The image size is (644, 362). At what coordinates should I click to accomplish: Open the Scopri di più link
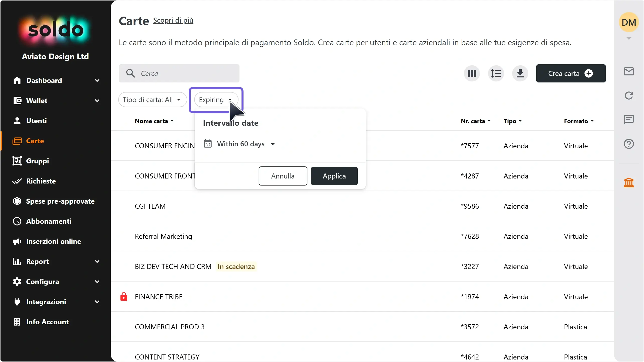[x=173, y=20]
